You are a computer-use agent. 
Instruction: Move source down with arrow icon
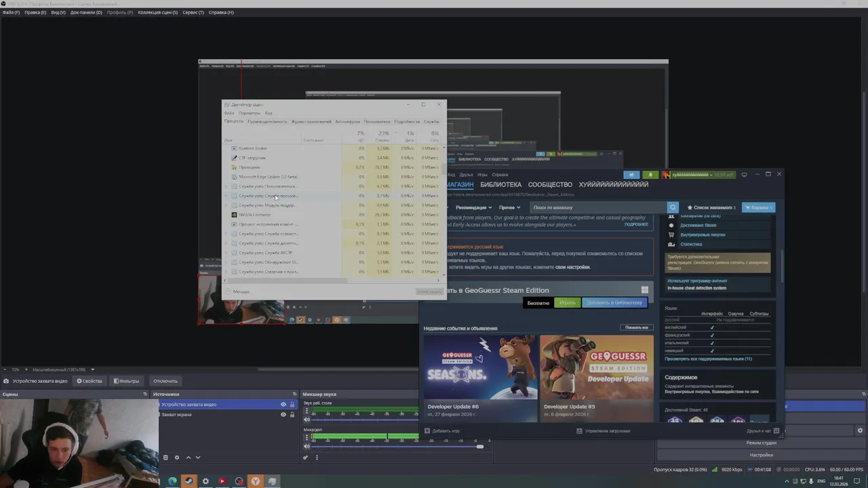198,457
